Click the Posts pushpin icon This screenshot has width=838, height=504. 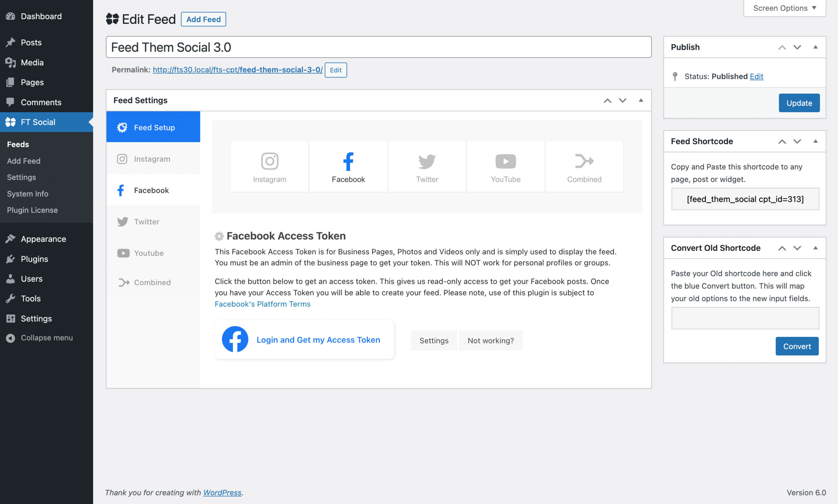coord(10,42)
